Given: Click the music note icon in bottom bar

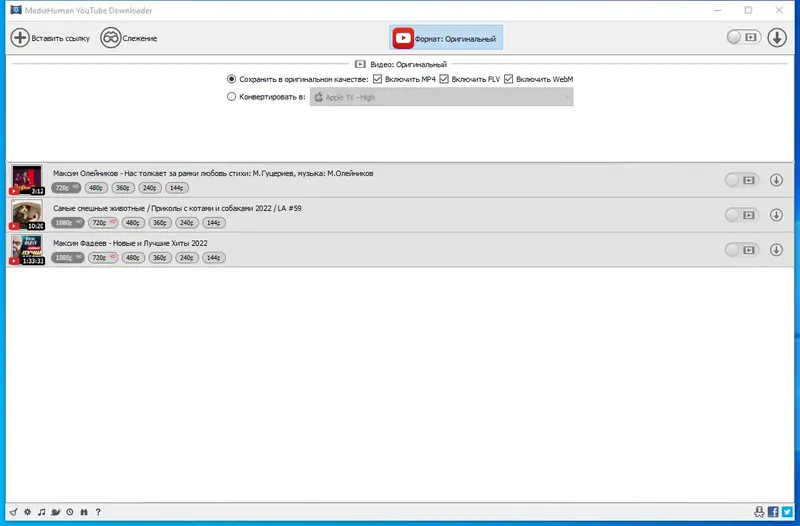Looking at the screenshot, I should [x=41, y=512].
